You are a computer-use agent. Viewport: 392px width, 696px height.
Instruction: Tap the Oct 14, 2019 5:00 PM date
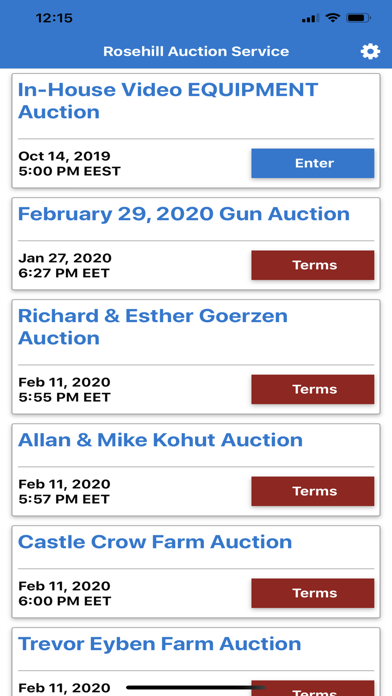point(69,163)
